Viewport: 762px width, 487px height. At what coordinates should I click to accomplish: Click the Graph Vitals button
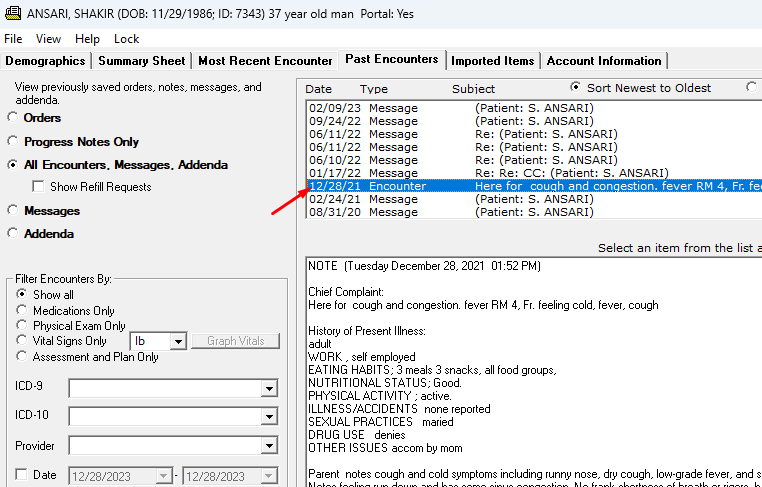[x=236, y=341]
